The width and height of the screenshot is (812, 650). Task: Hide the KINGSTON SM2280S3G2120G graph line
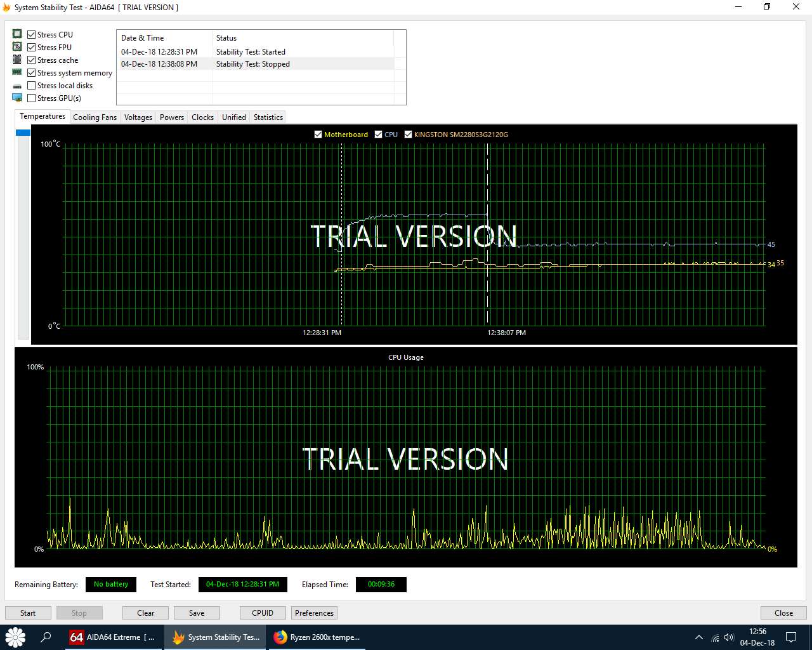point(408,135)
